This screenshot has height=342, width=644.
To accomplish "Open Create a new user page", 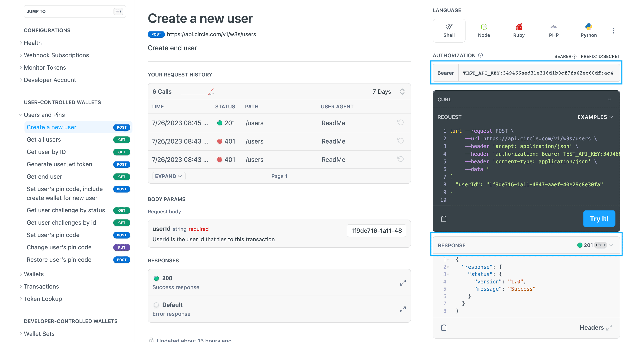I will coord(79,127).
